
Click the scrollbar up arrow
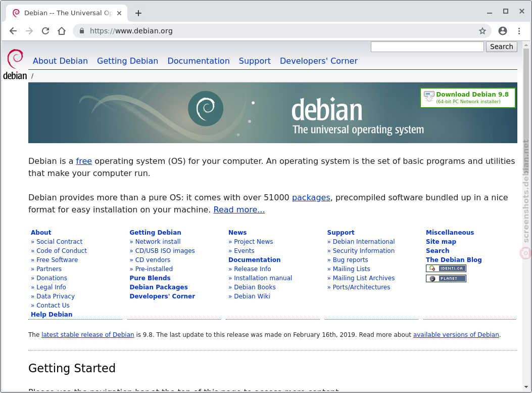[x=526, y=45]
